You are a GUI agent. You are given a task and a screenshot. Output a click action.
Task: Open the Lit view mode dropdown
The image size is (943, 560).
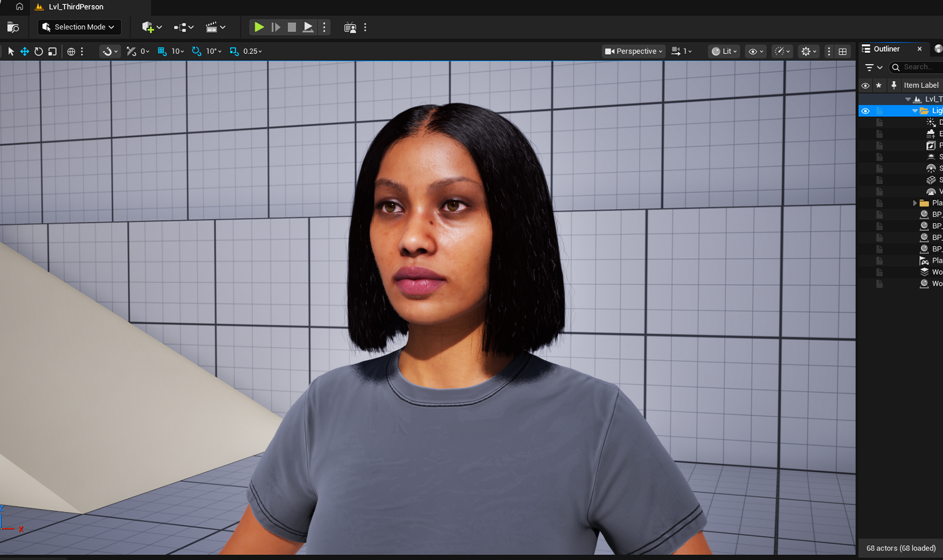pyautogui.click(x=723, y=51)
